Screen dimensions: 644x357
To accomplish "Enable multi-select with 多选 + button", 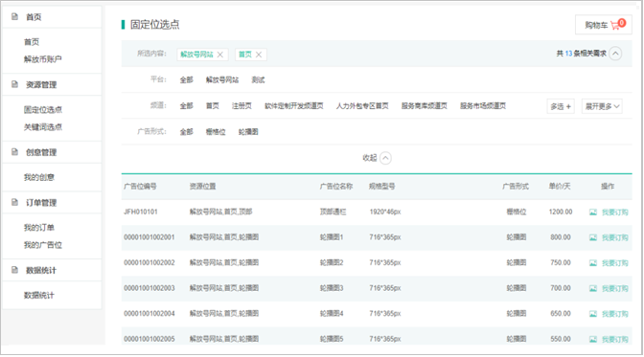I will tap(561, 106).
